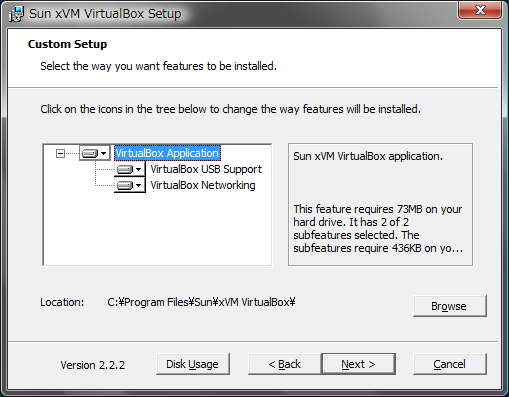509x397 pixels.
Task: Close the Setup window
Action: pyautogui.click(x=480, y=10)
